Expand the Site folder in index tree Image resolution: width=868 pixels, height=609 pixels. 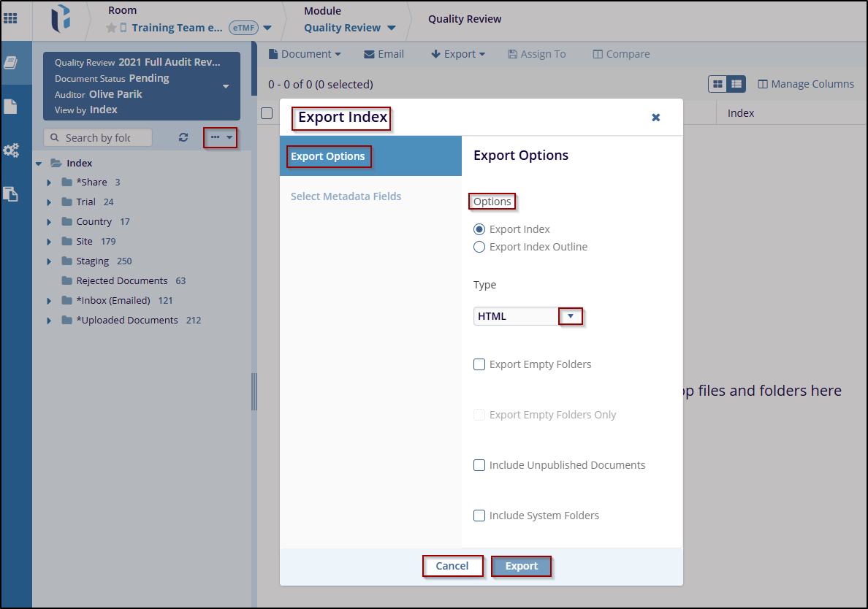point(49,242)
